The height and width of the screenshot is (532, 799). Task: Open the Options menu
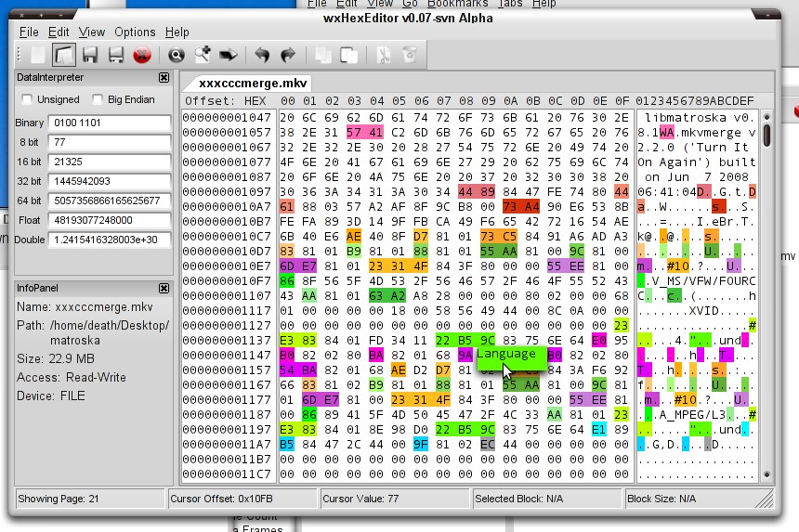point(135,32)
